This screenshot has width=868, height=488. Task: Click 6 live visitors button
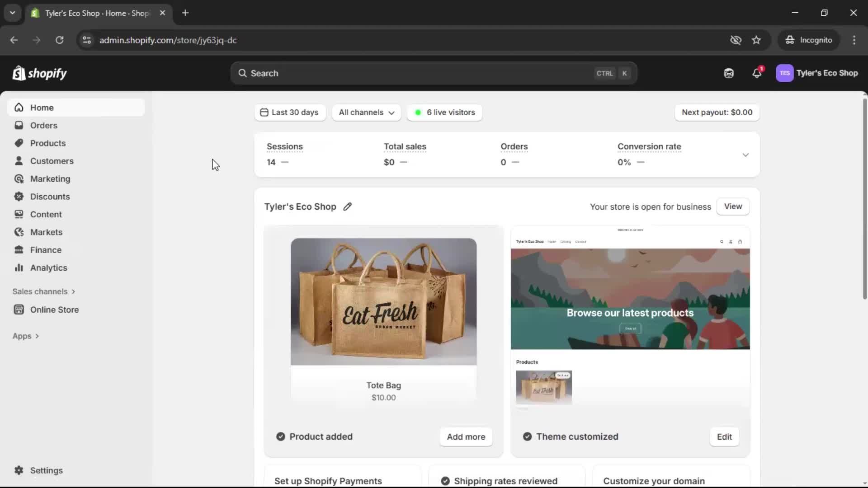tap(445, 113)
